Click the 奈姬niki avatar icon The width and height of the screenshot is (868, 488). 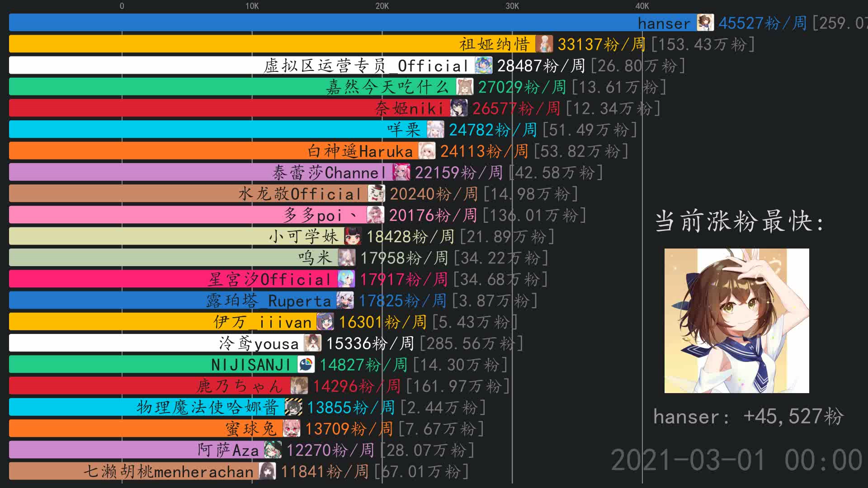[x=459, y=108]
